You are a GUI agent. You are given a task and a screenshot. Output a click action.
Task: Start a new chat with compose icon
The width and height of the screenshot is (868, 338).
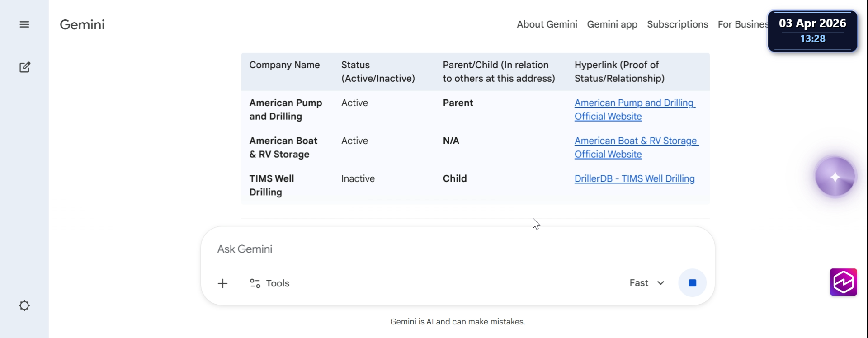coord(25,67)
